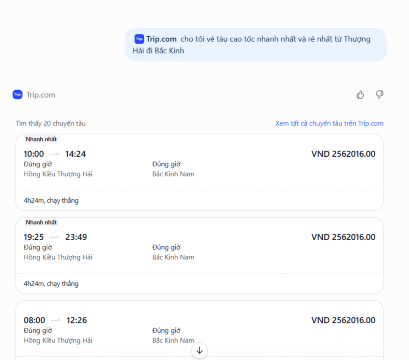Click '4h24m, chạy thẳng' on the 10:00 train
This screenshot has height=360, width=409.
click(x=51, y=200)
